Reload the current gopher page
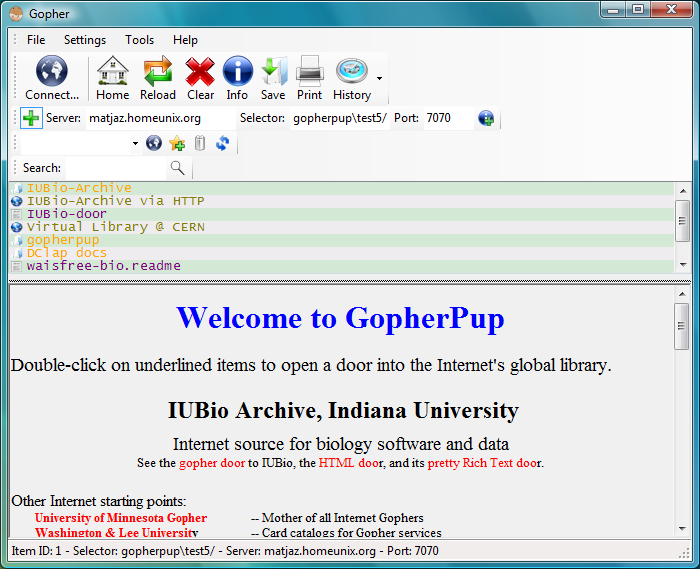This screenshot has width=700, height=569. 158,72
